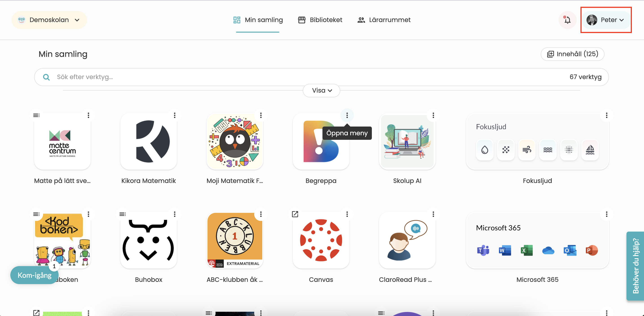The image size is (644, 316).
Task: Click the Kom-igång button
Action: point(35,275)
